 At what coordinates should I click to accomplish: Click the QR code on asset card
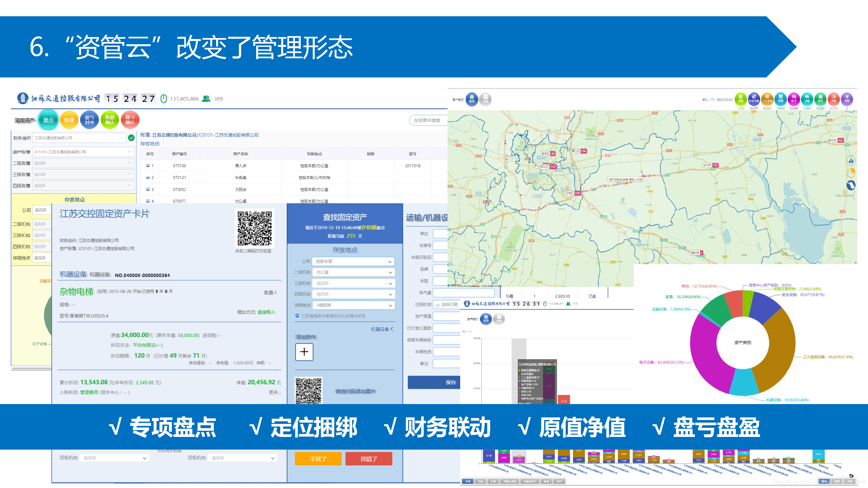(255, 228)
